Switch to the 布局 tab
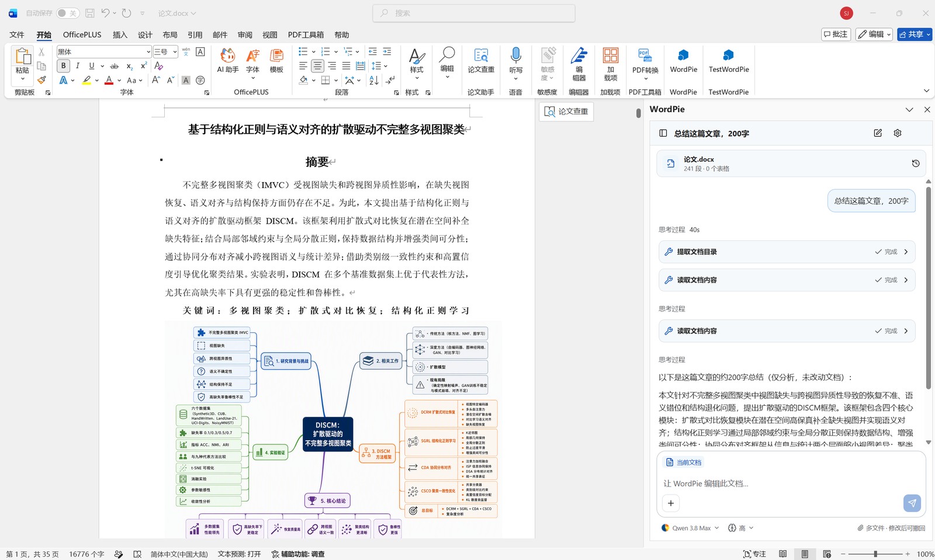 [x=170, y=35]
